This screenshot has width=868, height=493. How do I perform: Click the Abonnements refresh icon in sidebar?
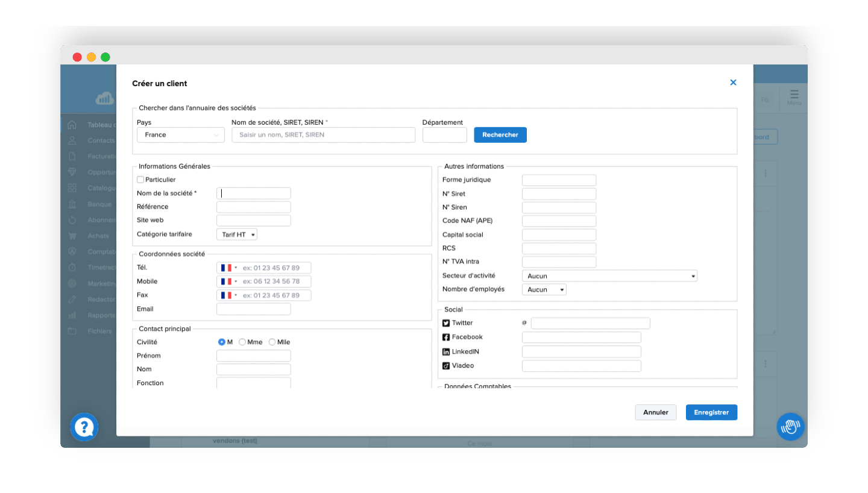click(x=72, y=220)
